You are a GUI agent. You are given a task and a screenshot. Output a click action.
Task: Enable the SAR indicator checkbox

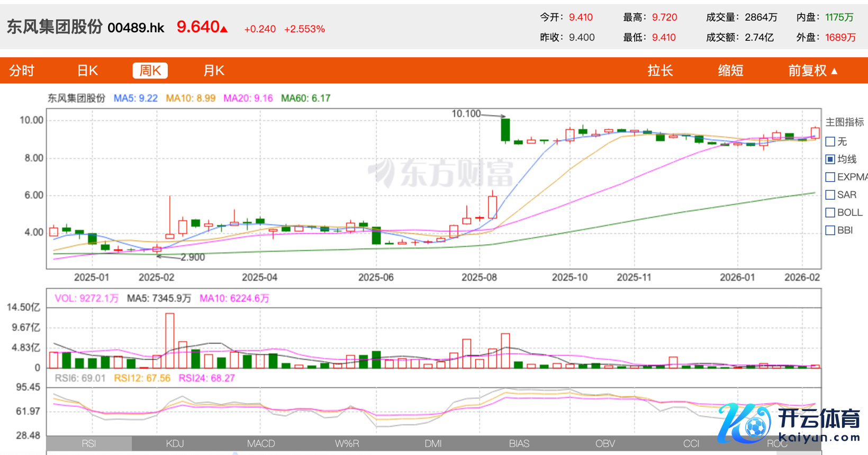click(830, 195)
